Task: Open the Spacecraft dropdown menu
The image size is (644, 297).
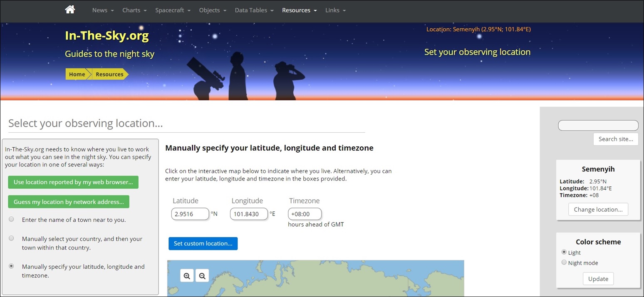Action: 173,10
